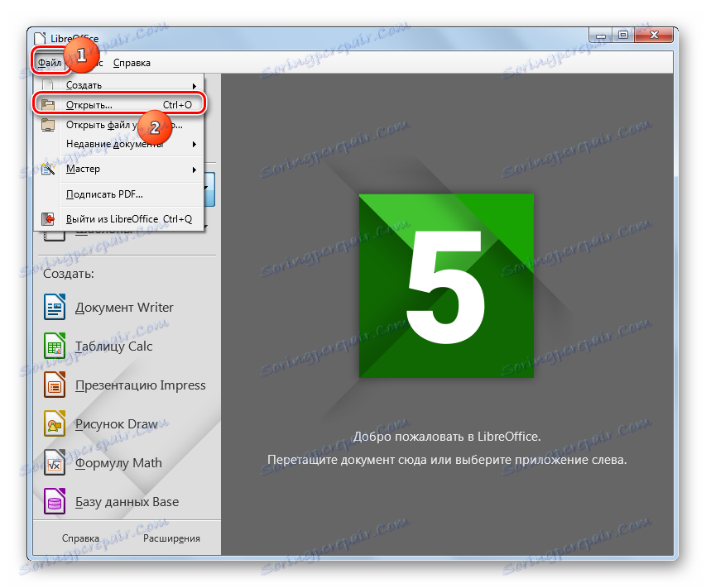
Task: Click the exit icon beside Выйти
Action: pyautogui.click(x=47, y=219)
